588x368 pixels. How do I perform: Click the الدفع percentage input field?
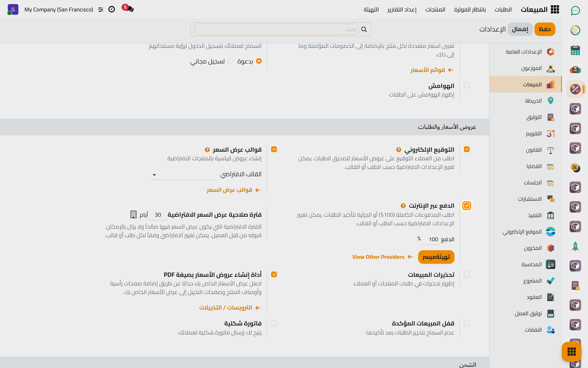[430, 240]
